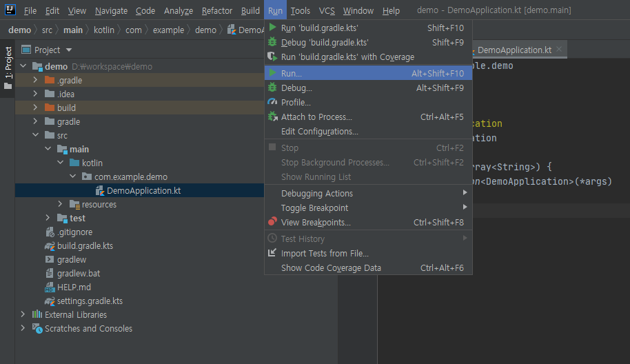Click '<DemoApplication>(*args)' text in editor
Screen dimensions: 630x364
point(546,181)
